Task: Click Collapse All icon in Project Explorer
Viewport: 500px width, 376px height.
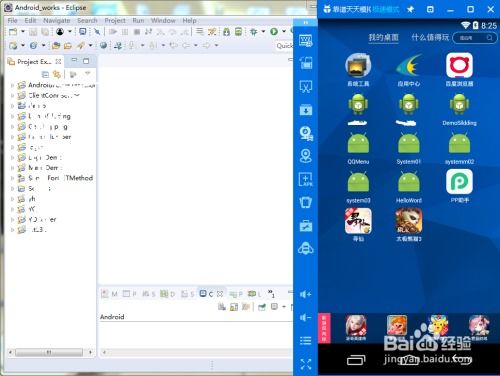Action: [45, 74]
